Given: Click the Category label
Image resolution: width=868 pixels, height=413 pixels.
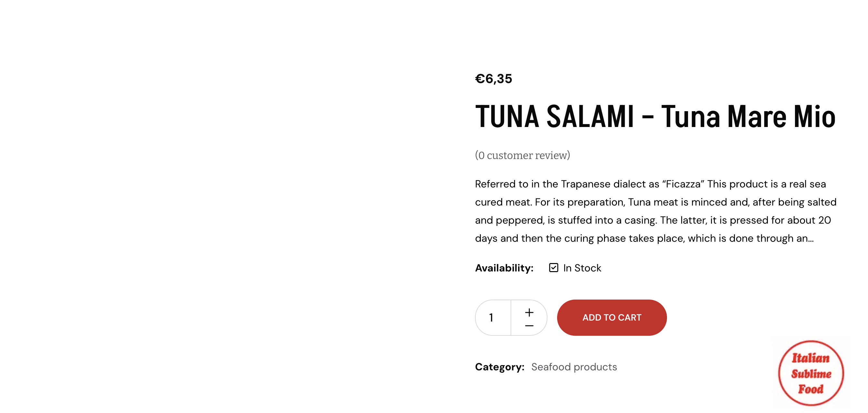Looking at the screenshot, I should 499,367.
